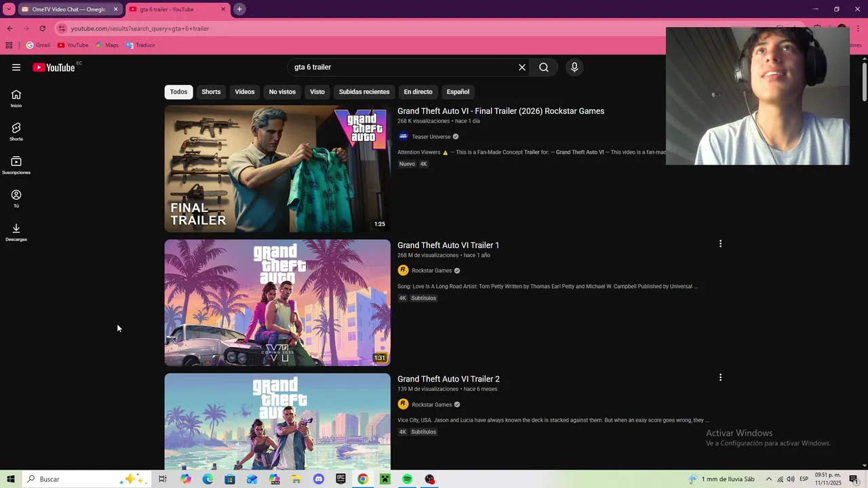Open the Final Trailer (2026) video title
This screenshot has height=488, width=868.
click(x=500, y=111)
